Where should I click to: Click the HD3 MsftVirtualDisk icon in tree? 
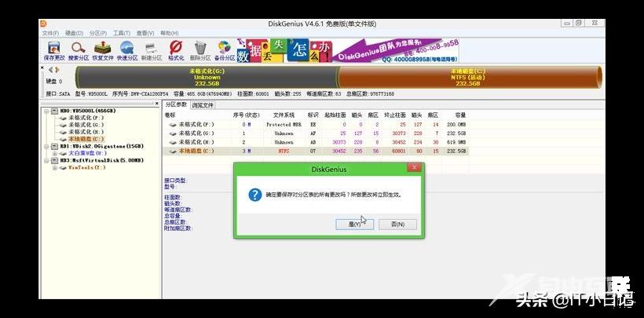pos(54,160)
